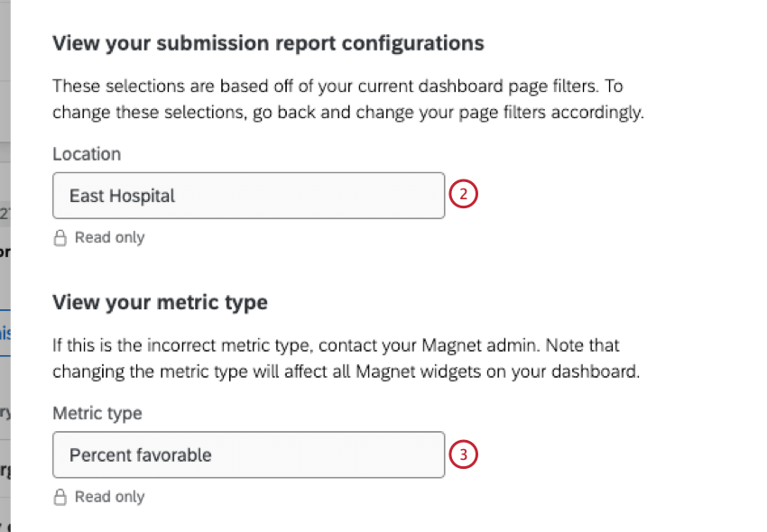Screen dimensions: 767x532
Task: Click inside the East Hospital input field
Action: [x=248, y=195]
